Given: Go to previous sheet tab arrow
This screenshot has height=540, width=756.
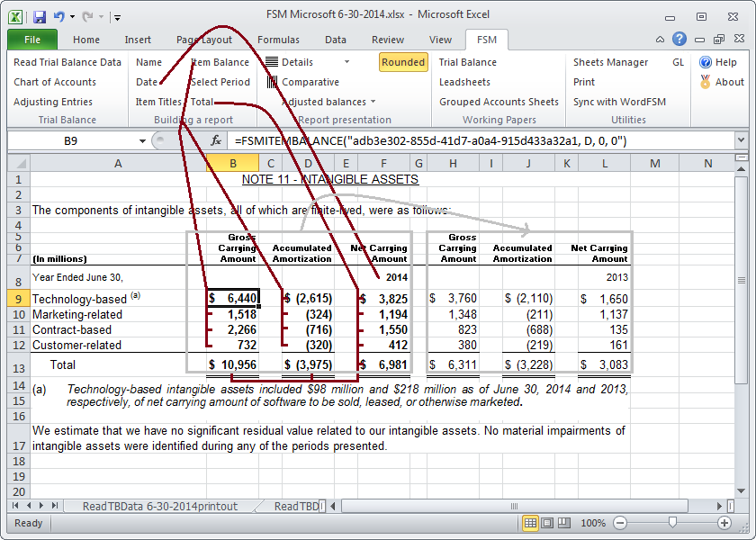Looking at the screenshot, I should [x=29, y=506].
